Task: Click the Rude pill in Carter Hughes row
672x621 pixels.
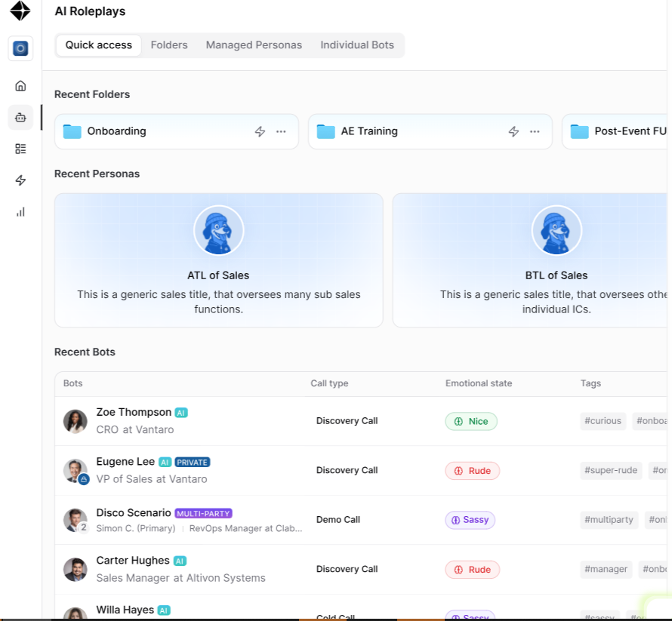Action: click(x=472, y=570)
